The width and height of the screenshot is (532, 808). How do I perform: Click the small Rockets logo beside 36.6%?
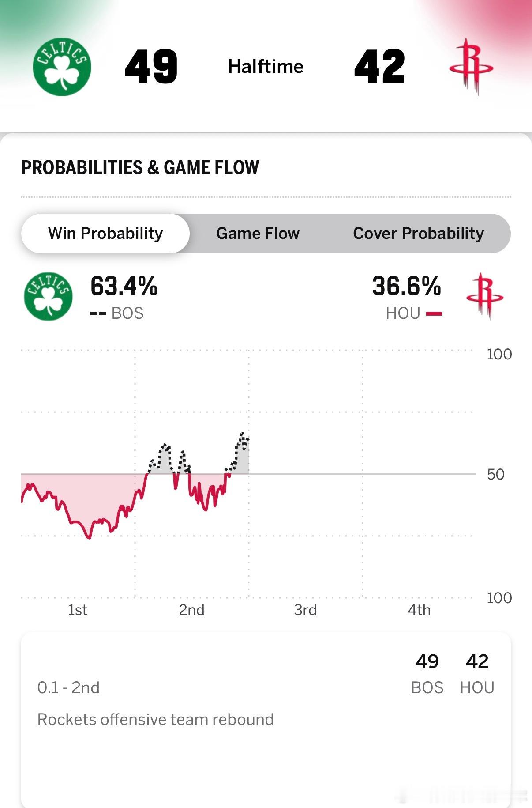click(x=484, y=296)
